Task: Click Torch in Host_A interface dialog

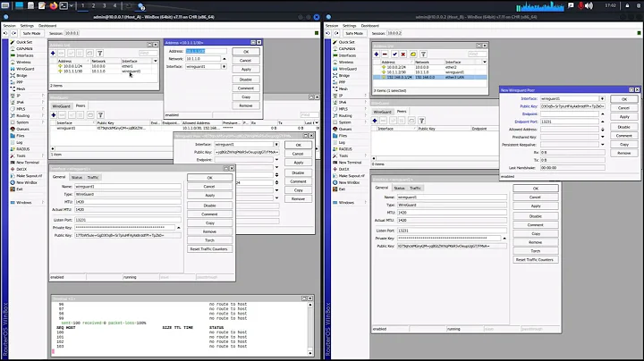Action: (x=209, y=240)
